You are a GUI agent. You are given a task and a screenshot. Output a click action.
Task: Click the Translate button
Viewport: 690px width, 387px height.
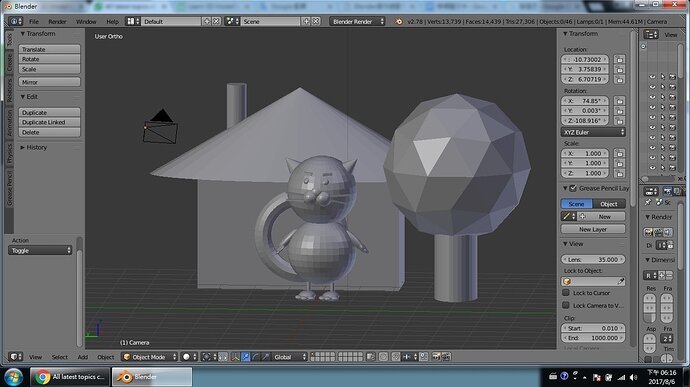click(x=49, y=49)
